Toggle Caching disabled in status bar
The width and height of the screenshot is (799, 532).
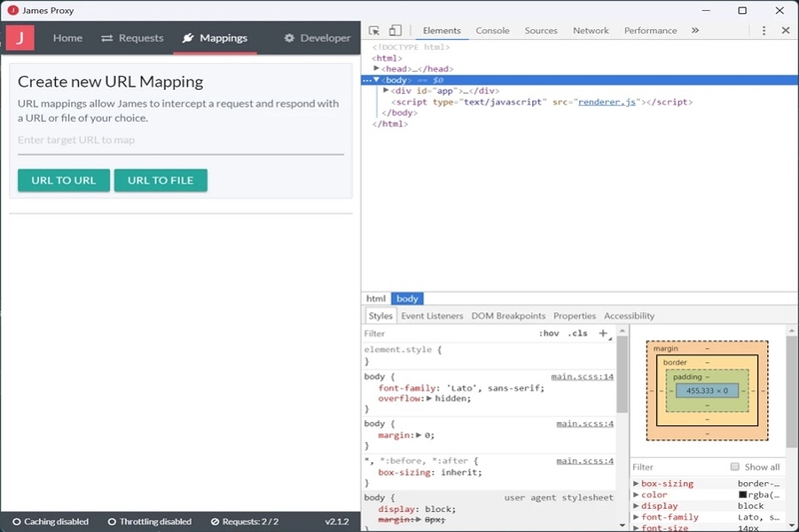[51, 522]
